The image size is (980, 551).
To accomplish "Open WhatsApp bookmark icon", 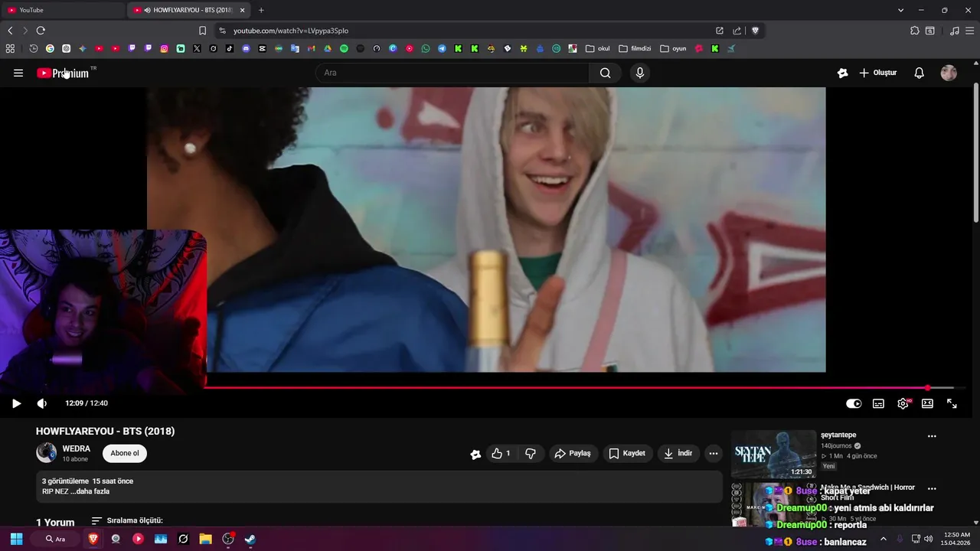I will pos(426,48).
